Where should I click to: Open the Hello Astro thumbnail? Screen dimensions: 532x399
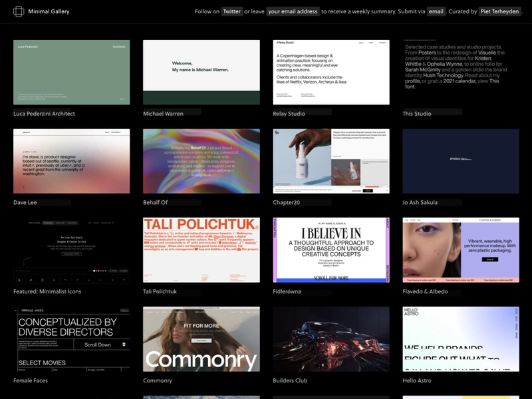pyautogui.click(x=461, y=339)
